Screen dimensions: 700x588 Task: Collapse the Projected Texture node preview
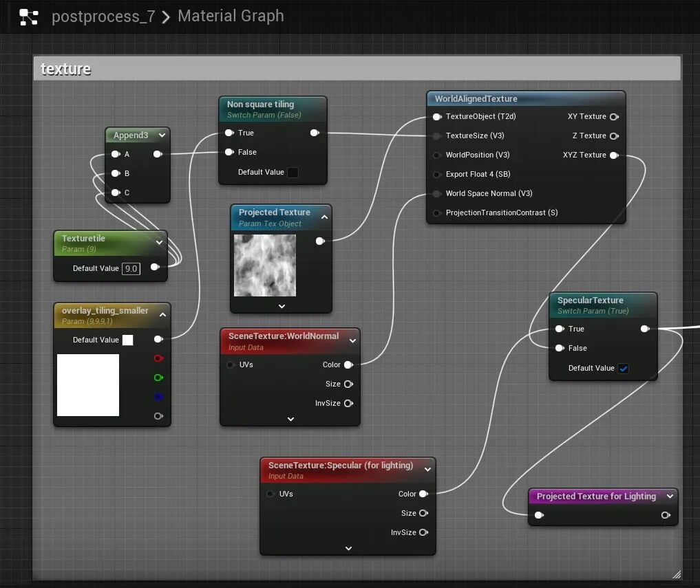pos(325,217)
